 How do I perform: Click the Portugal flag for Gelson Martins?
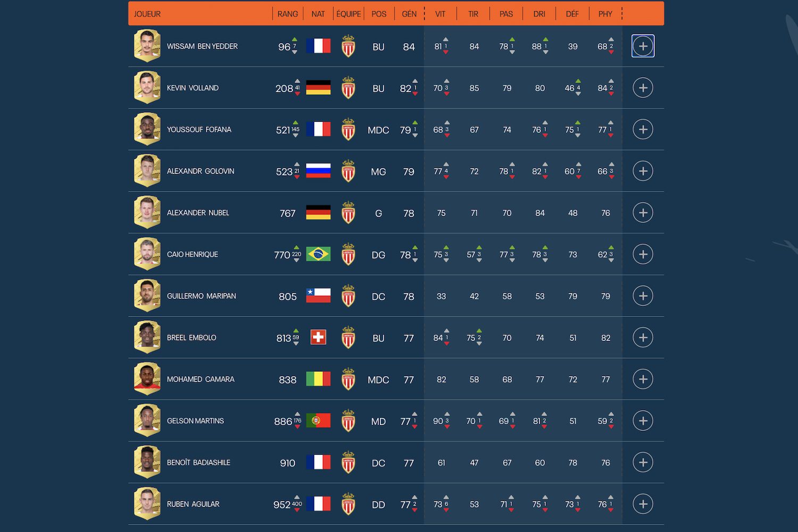pos(318,421)
